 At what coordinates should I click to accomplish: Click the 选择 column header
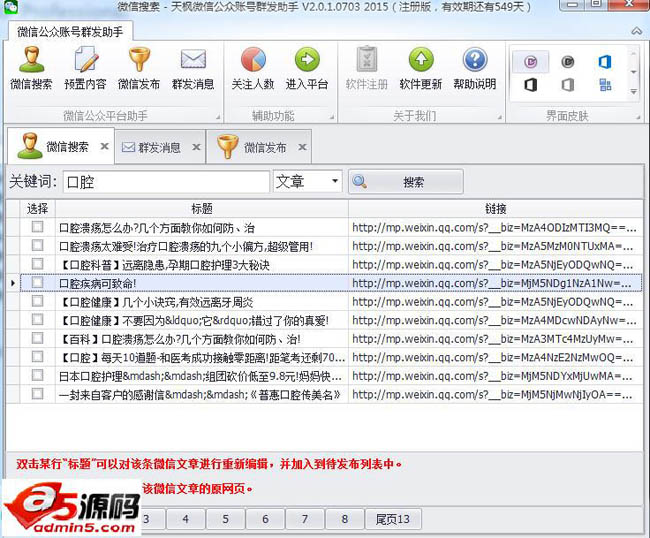tap(37, 208)
